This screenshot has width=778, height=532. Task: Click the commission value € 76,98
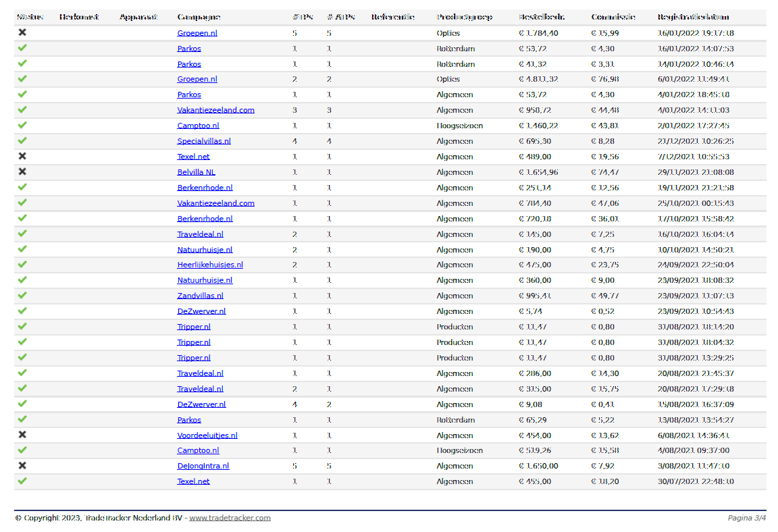click(x=605, y=79)
